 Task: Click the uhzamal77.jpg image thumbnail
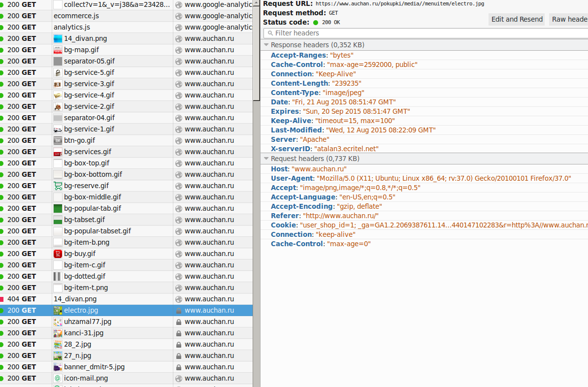click(x=58, y=322)
